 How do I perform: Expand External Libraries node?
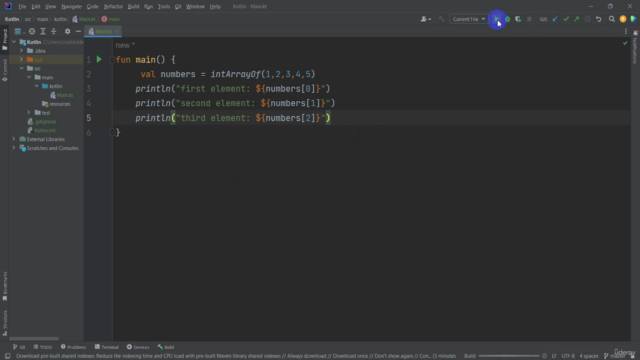point(14,139)
